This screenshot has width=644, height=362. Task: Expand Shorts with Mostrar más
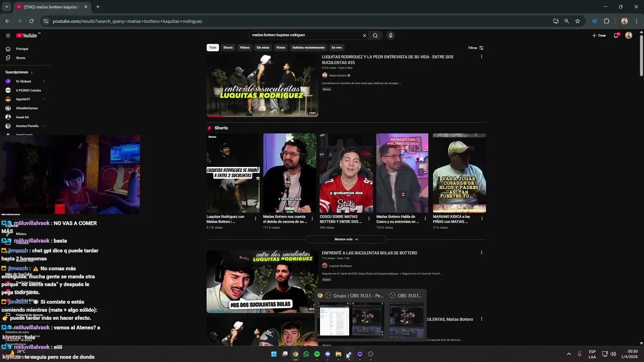[x=346, y=239]
